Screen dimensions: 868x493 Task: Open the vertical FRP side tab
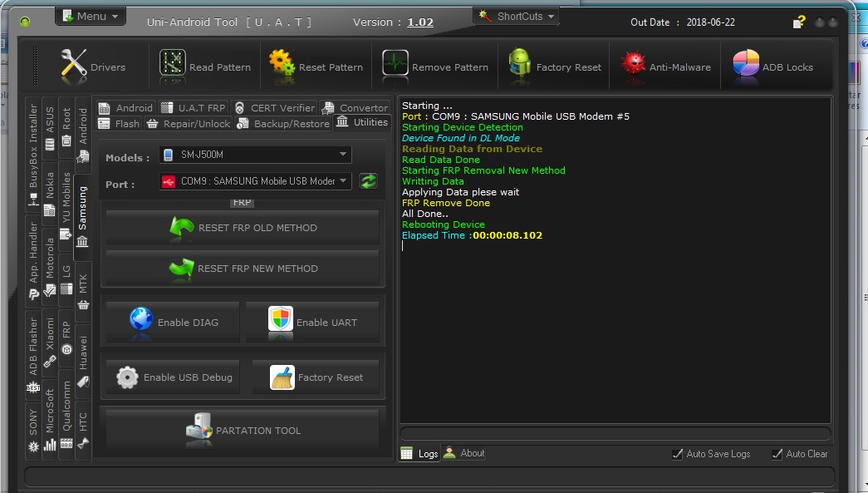(x=66, y=338)
